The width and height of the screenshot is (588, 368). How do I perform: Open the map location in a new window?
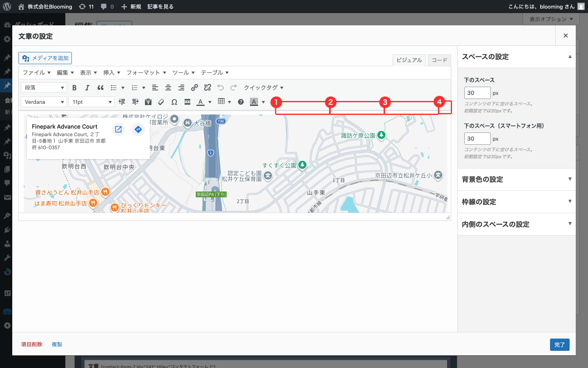pos(118,129)
